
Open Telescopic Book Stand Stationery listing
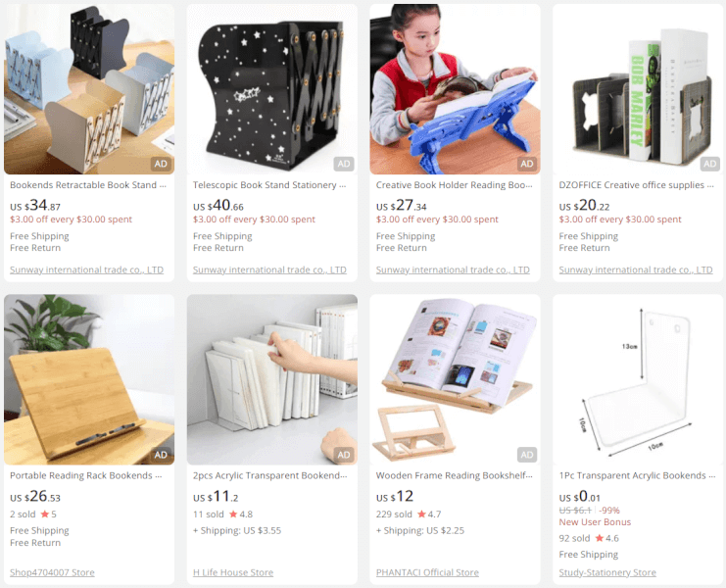pyautogui.click(x=269, y=185)
